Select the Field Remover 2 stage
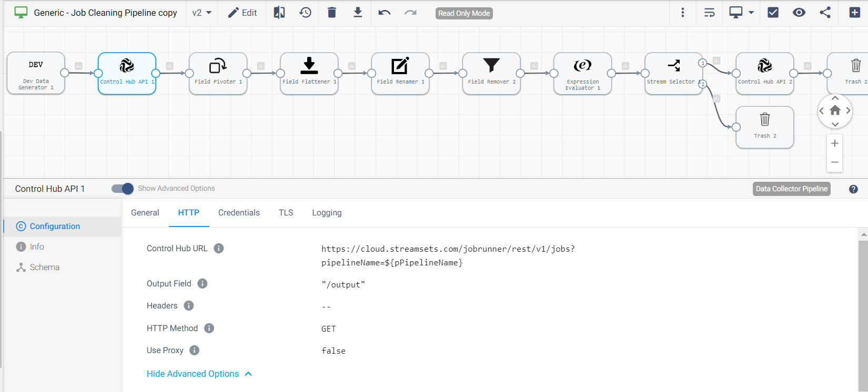The image size is (868, 392). [x=491, y=73]
